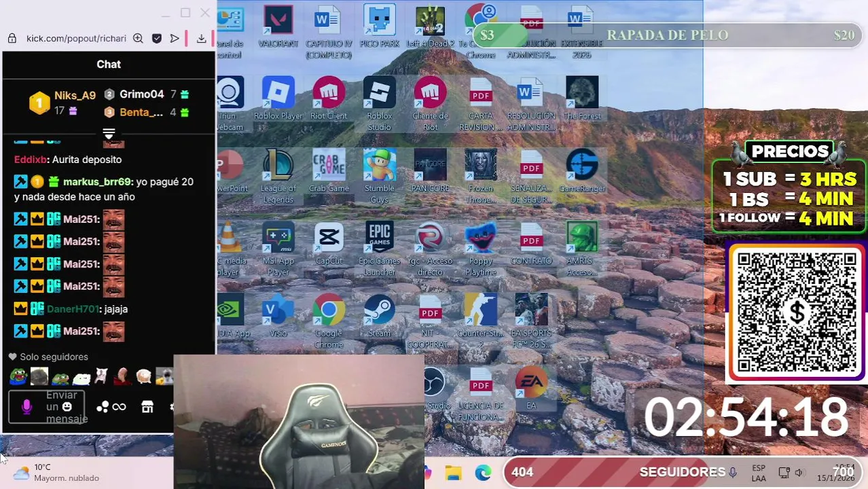868x489 pixels.
Task: Open the chat shop storefront icon
Action: point(147,407)
